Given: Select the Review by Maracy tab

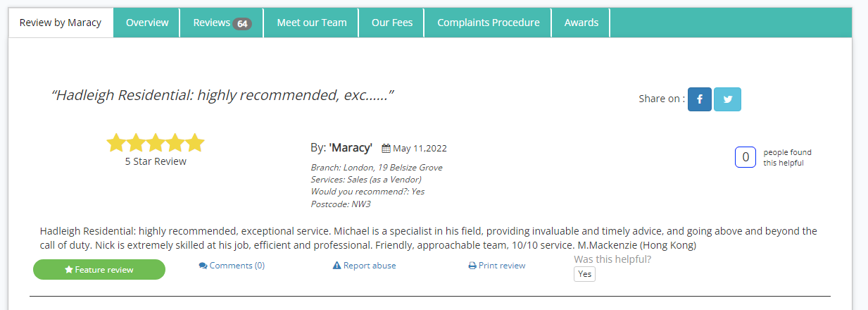Looking at the screenshot, I should click(61, 23).
